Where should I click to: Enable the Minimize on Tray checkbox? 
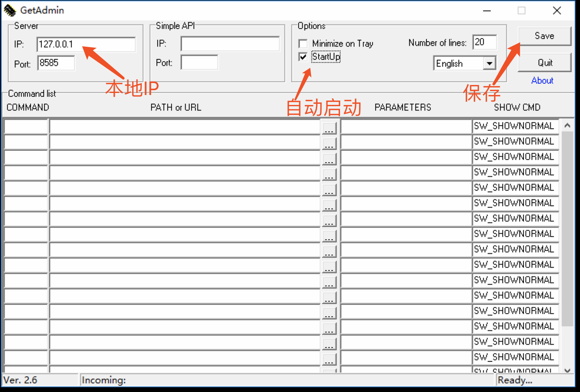(x=303, y=44)
